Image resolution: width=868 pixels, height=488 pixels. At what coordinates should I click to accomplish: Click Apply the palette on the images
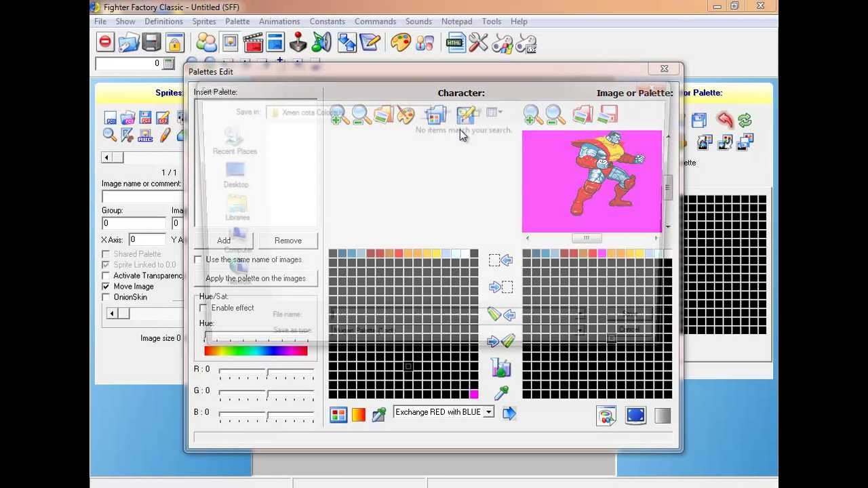256,279
